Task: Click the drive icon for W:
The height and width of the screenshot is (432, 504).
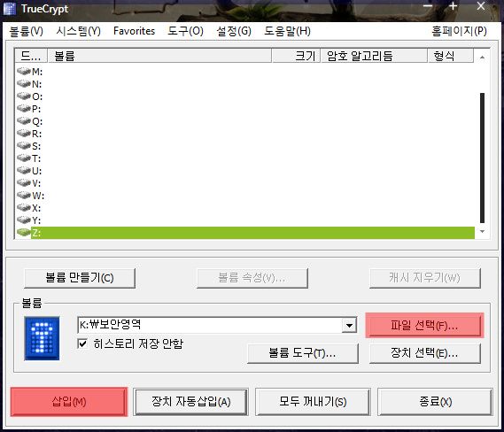Action: [24, 195]
